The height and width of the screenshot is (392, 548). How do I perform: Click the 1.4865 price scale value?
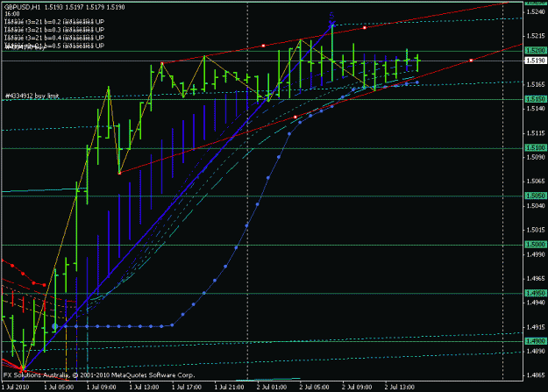536,375
